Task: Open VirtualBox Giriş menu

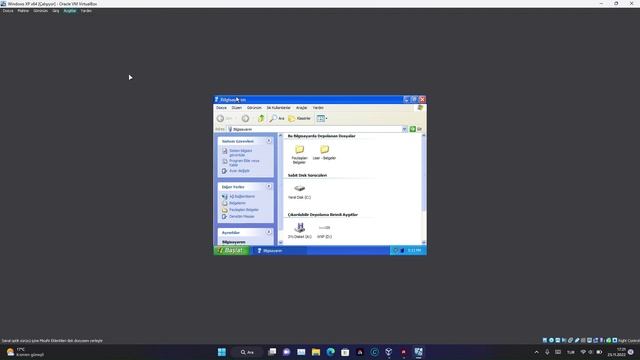Action: (x=56, y=11)
